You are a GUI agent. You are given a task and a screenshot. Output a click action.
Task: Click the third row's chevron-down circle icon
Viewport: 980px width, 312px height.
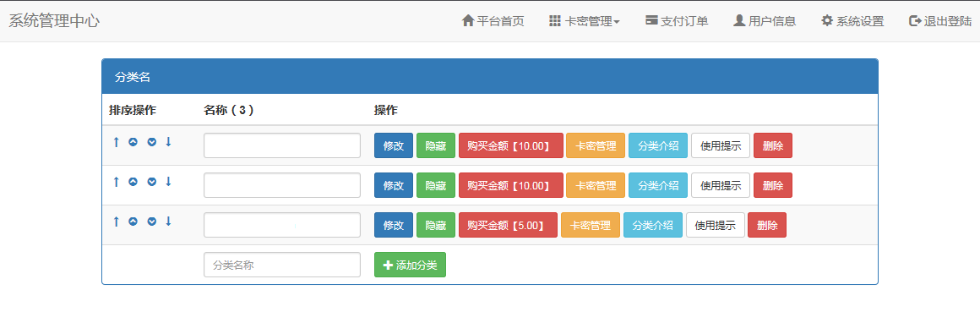tap(151, 222)
